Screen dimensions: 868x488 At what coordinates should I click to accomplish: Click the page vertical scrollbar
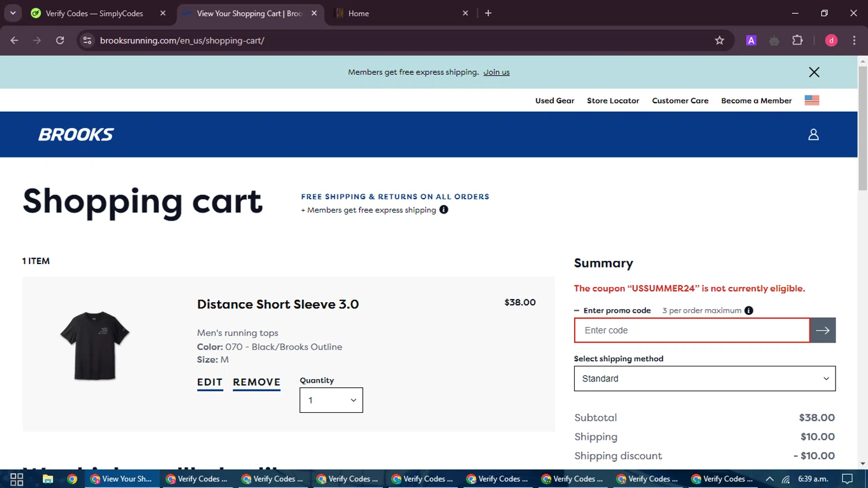[x=863, y=128]
